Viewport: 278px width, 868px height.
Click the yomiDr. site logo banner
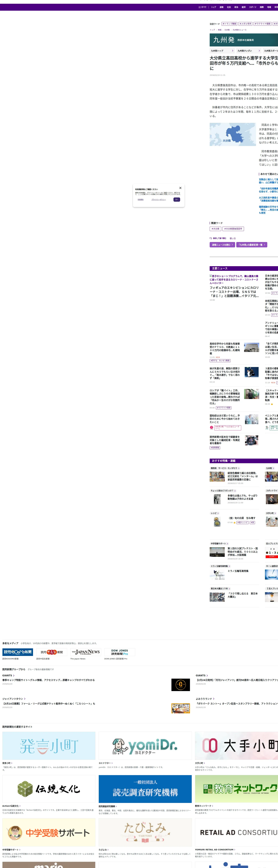tap(145, 746)
